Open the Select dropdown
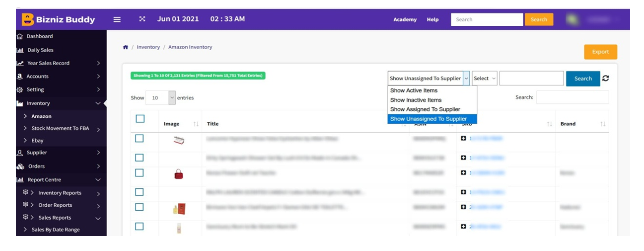Viewport: 644px width, 251px height. click(x=485, y=79)
